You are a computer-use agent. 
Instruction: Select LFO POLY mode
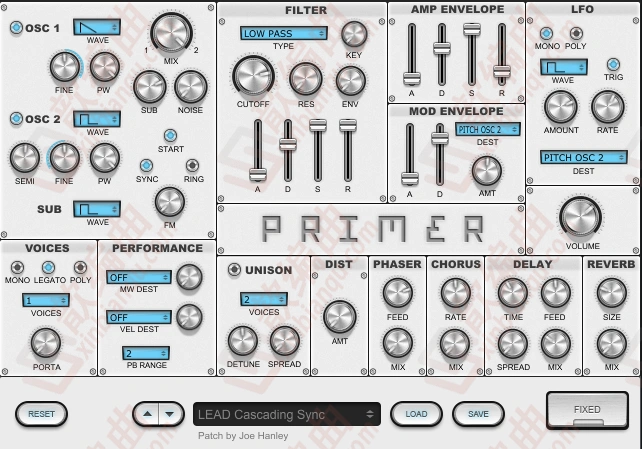click(576, 33)
